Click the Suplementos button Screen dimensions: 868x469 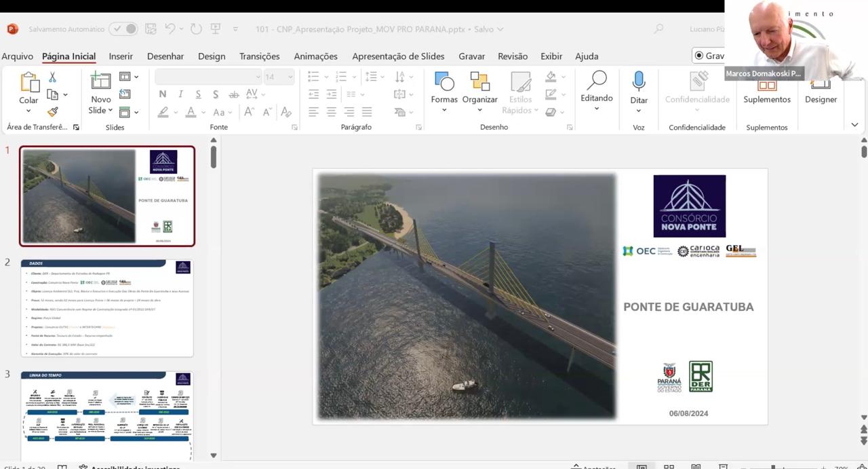[766, 98]
